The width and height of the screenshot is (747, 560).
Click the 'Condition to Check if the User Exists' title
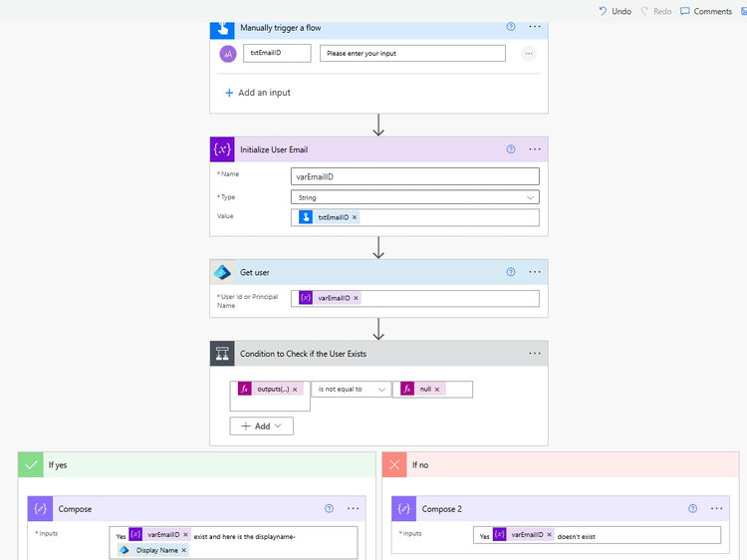click(x=303, y=354)
